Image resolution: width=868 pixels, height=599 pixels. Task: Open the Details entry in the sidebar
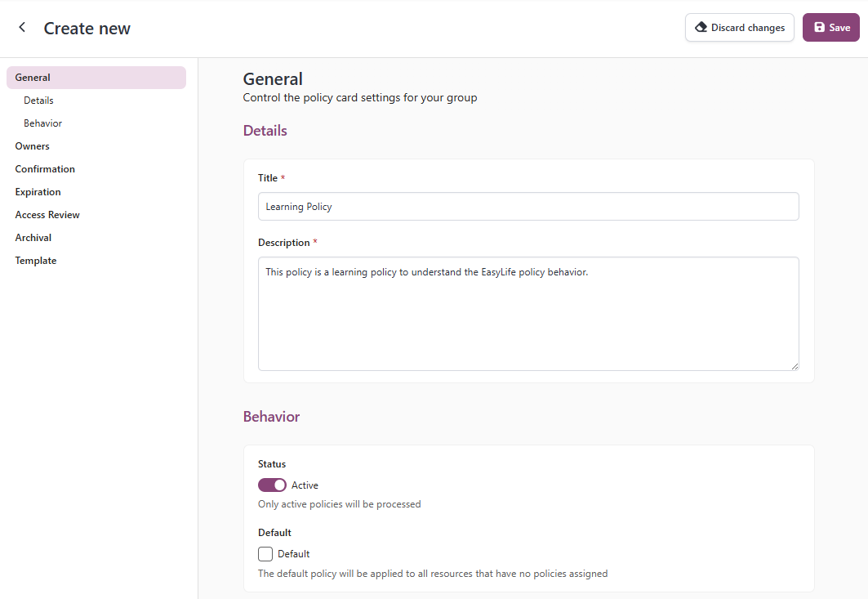(38, 100)
